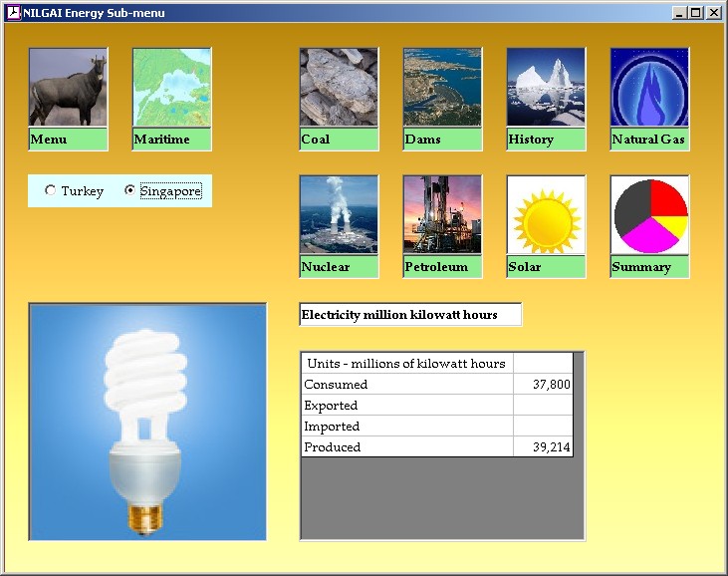Click the light bulb image
The image size is (728, 576).
tap(147, 423)
